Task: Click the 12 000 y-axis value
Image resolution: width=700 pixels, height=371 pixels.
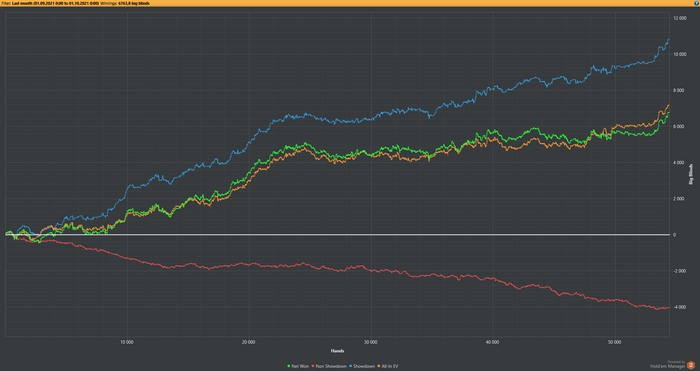Action: point(679,18)
